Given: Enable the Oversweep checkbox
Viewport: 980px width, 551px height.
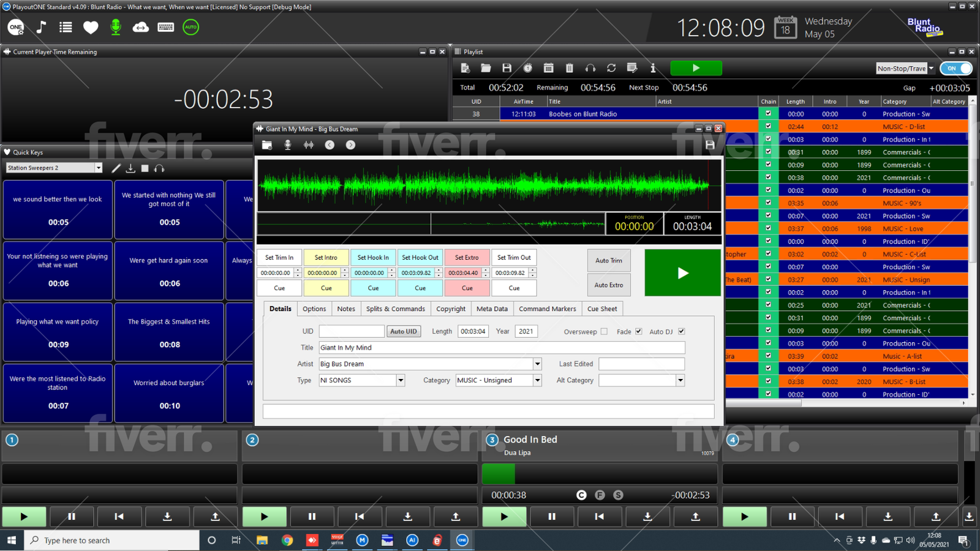Looking at the screenshot, I should (x=604, y=332).
